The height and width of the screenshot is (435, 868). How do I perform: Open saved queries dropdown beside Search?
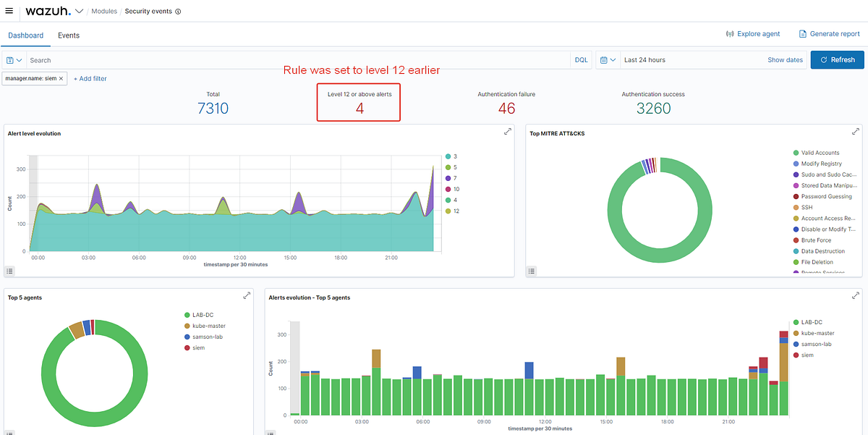(14, 60)
